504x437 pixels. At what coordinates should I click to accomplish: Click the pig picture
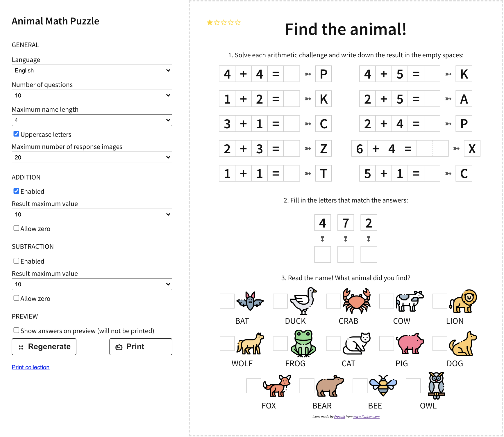(410, 344)
